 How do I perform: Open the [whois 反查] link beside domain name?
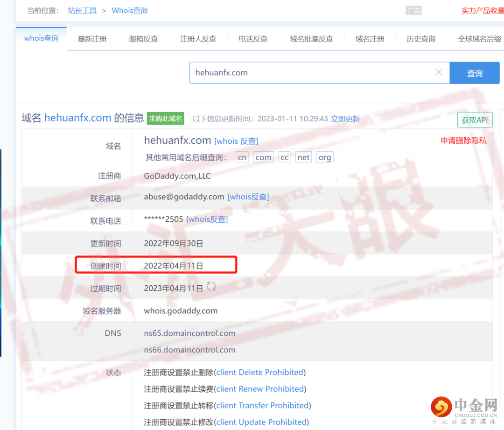click(x=236, y=141)
